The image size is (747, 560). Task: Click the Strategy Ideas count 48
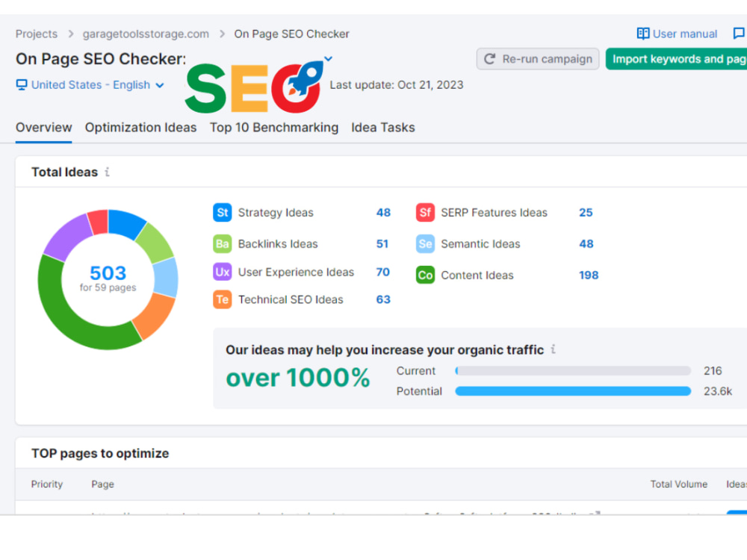[x=383, y=212]
